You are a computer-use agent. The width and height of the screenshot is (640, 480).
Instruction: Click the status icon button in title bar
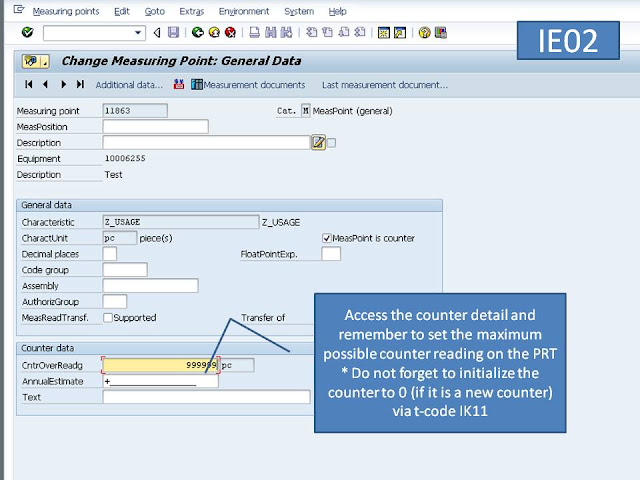pyautogui.click(x=36, y=61)
